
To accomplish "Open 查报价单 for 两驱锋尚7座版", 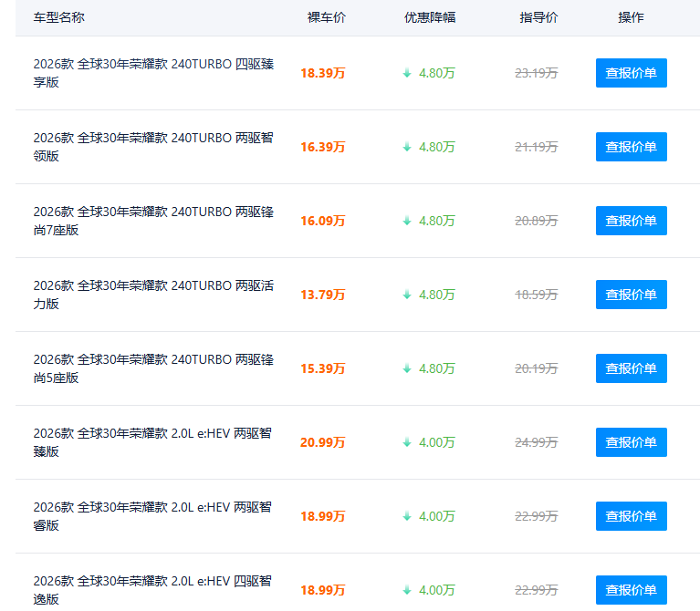I will point(631,221).
